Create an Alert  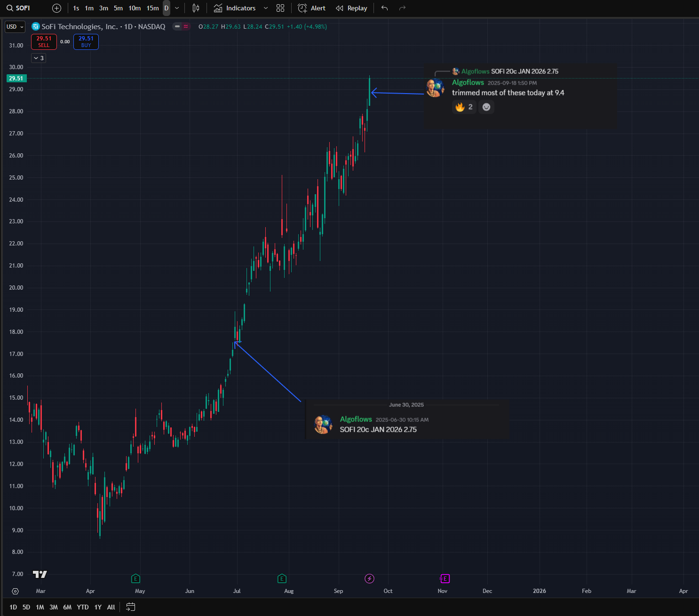coord(312,8)
